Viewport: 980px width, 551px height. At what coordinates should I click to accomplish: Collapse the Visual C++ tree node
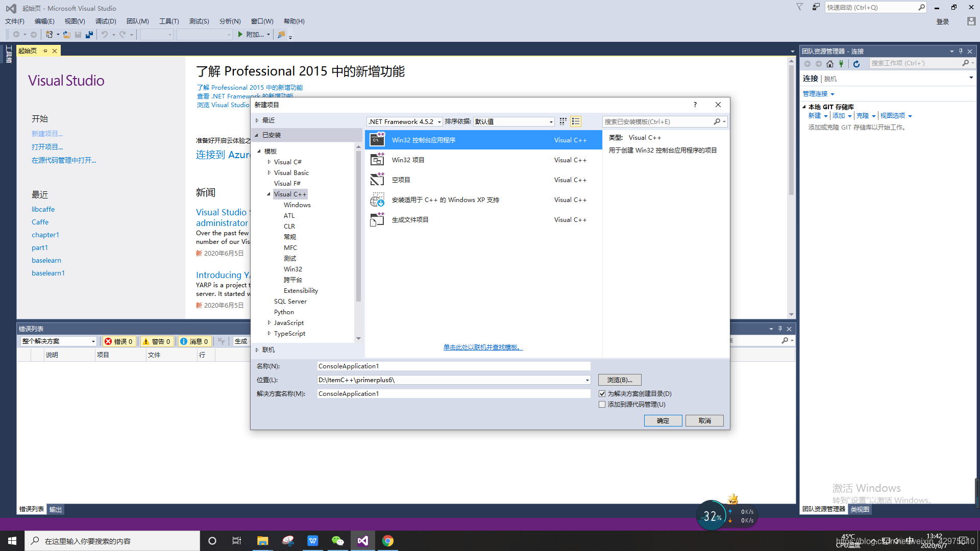pos(269,194)
